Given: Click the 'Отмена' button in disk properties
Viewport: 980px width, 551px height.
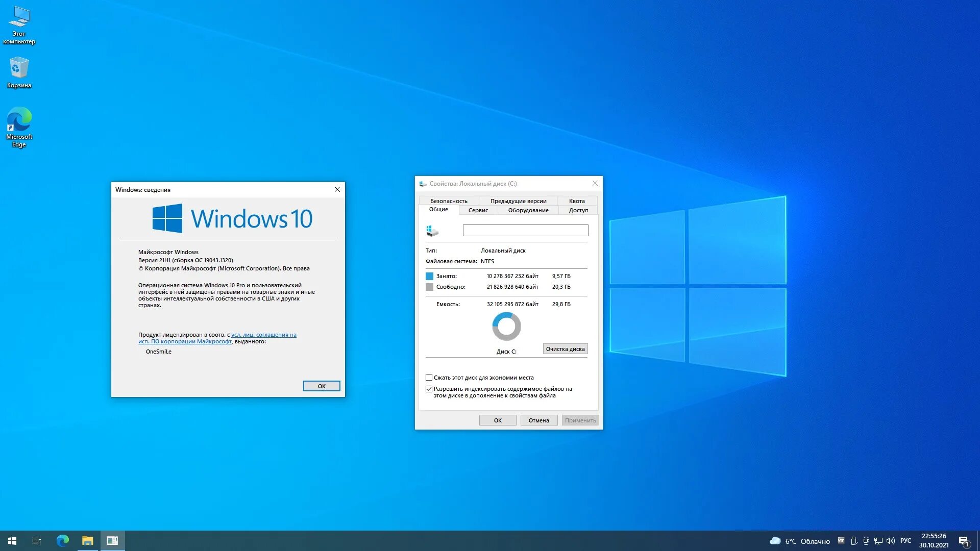Looking at the screenshot, I should (x=538, y=420).
